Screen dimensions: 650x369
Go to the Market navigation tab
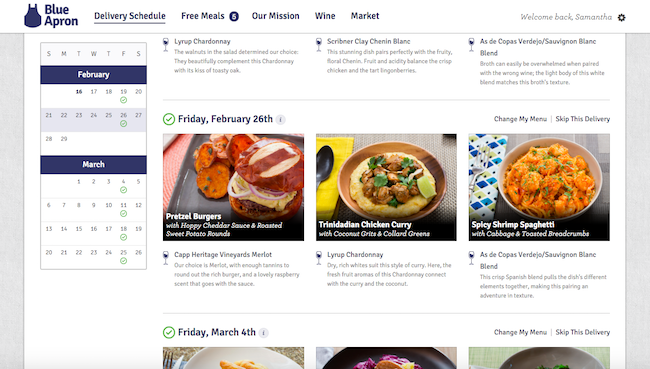click(x=365, y=16)
